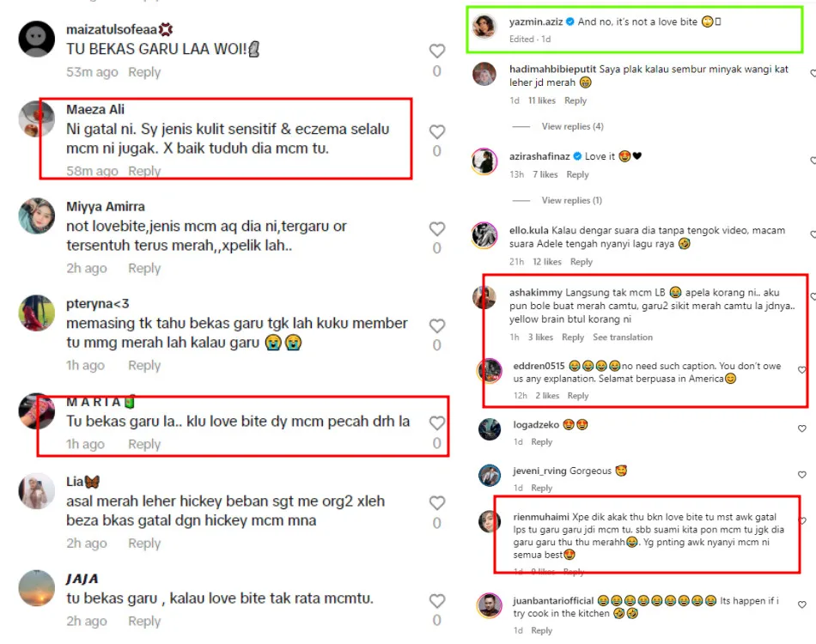Image resolution: width=816 pixels, height=644 pixels.
Task: Reply to Miyya Amirra's comment
Action: [x=144, y=269]
